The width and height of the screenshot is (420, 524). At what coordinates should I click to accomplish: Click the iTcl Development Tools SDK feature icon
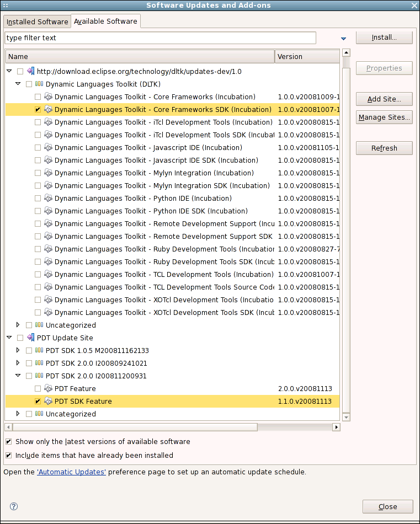(49, 135)
